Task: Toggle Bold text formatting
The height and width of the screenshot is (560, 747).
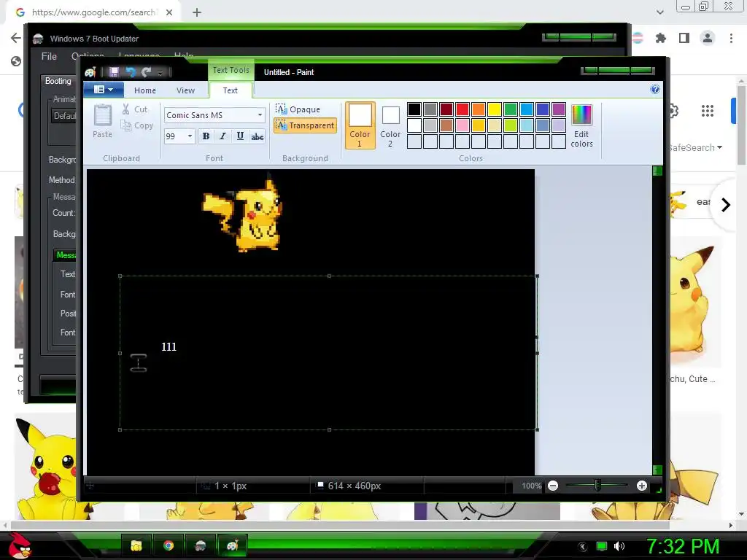Action: pyautogui.click(x=206, y=136)
